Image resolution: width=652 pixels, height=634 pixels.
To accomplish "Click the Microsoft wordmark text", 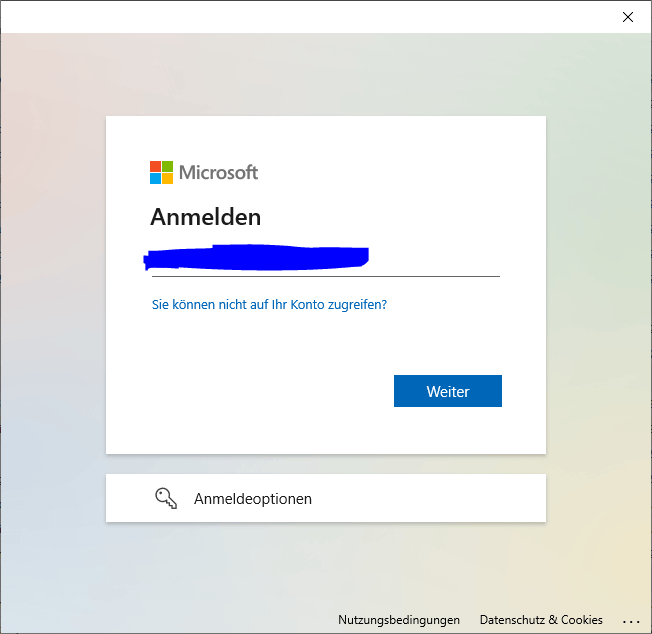I will [x=218, y=173].
